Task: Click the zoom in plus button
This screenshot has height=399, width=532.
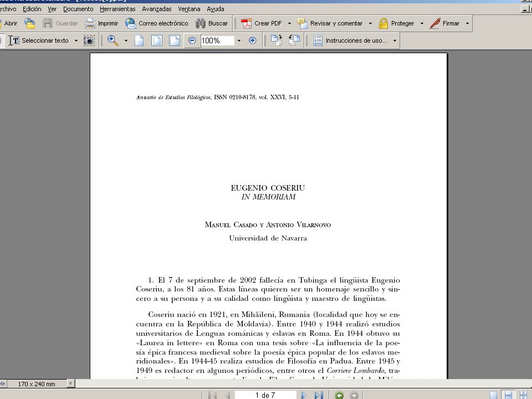Action: (x=253, y=40)
